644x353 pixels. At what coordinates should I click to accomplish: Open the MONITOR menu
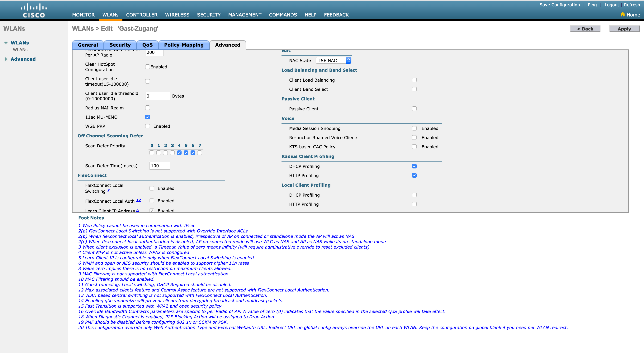pos(83,15)
